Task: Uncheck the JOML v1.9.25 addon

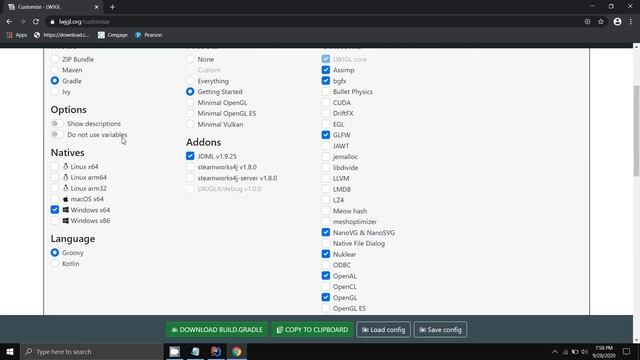Action: (190, 156)
